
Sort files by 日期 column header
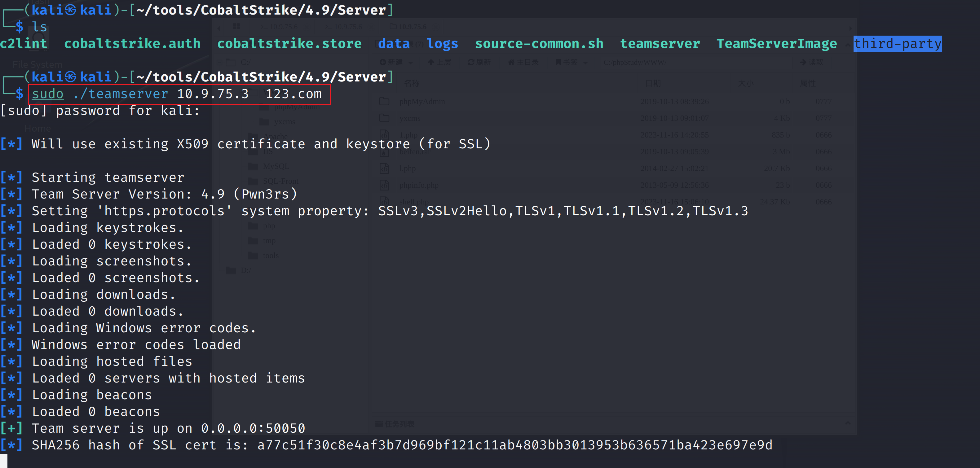(653, 83)
